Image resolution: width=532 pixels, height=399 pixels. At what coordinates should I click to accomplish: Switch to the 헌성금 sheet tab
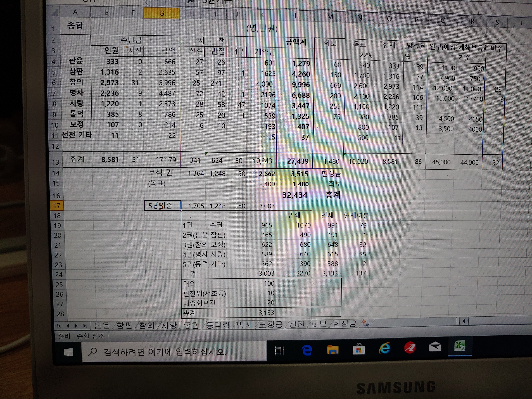click(345, 324)
